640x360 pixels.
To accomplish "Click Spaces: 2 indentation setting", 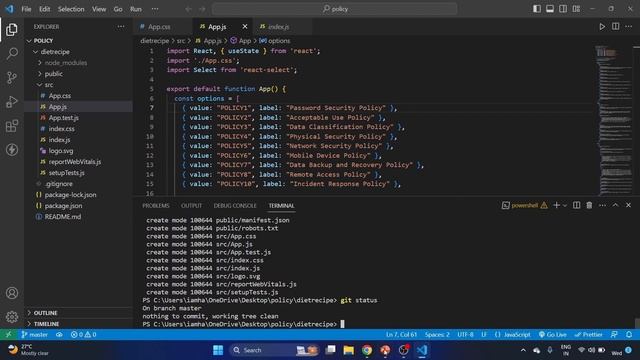I will [x=437, y=334].
